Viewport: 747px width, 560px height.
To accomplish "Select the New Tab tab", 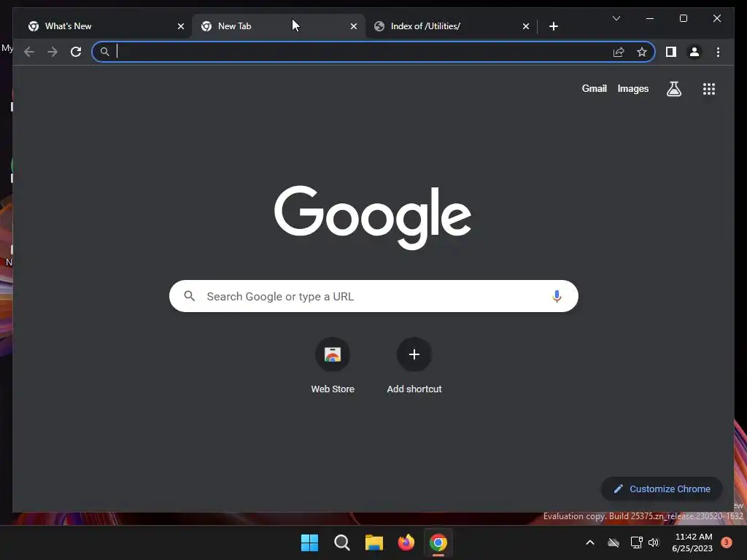I will pos(279,26).
